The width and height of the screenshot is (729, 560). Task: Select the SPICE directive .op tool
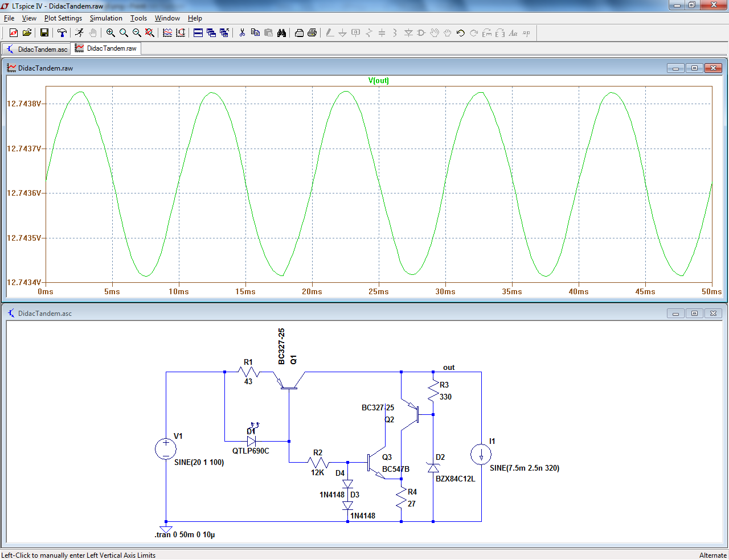coord(526,33)
